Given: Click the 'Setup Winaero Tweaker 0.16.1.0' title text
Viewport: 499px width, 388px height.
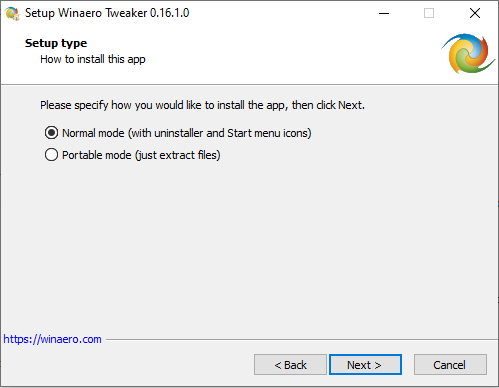Looking at the screenshot, I should tap(107, 13).
